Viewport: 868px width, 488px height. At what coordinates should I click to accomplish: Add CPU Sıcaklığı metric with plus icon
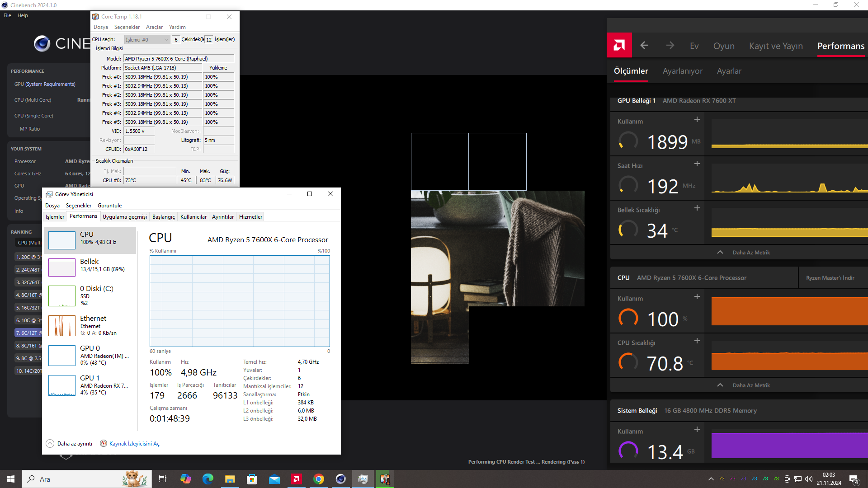697,341
